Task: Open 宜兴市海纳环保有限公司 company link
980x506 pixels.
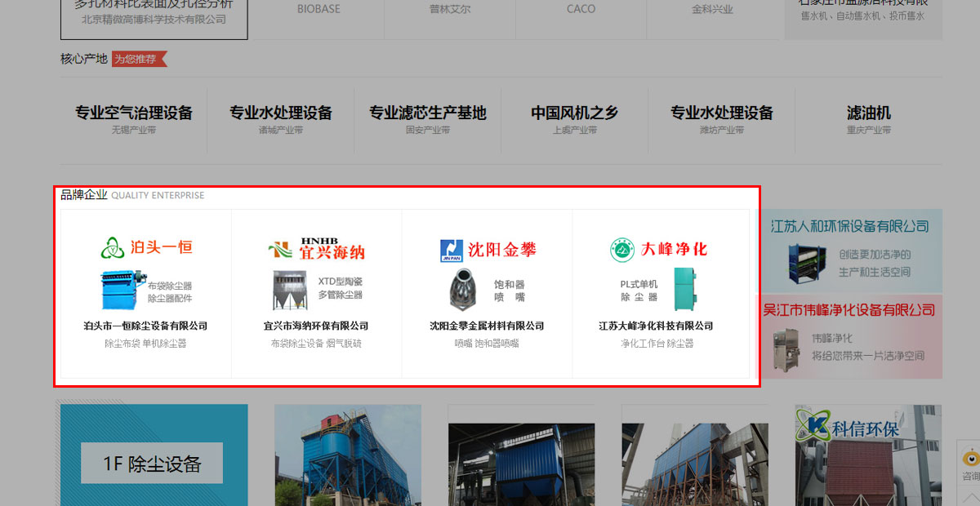Action: coord(316,326)
